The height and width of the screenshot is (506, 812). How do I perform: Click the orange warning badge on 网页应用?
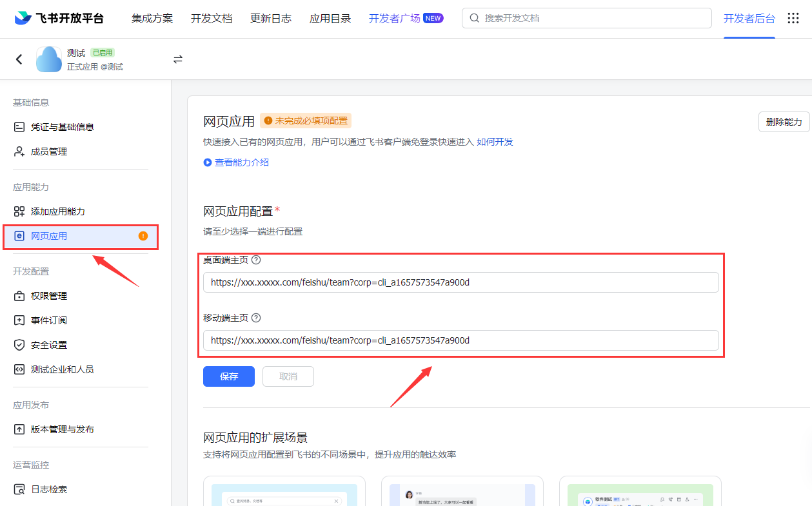(143, 236)
